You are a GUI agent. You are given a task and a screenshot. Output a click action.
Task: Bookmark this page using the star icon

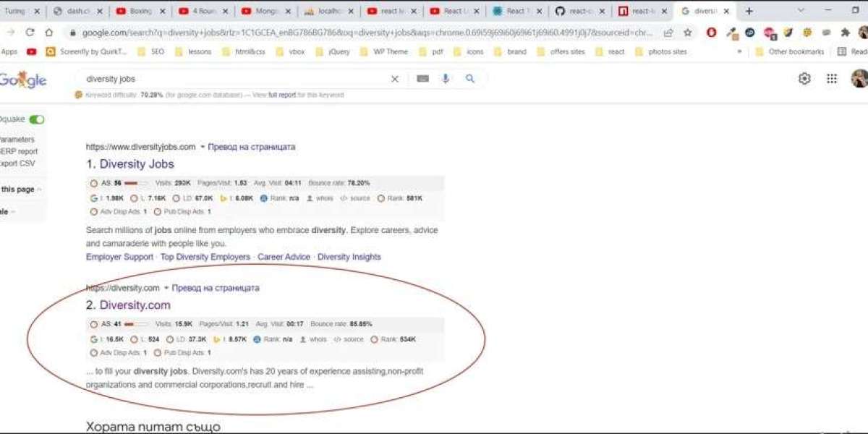[x=687, y=33]
